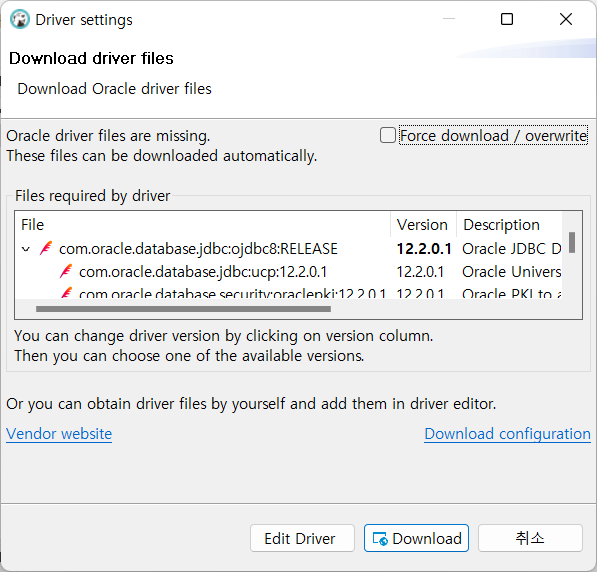
Task: Click the DBeaver icon in the title bar
Action: point(19,19)
